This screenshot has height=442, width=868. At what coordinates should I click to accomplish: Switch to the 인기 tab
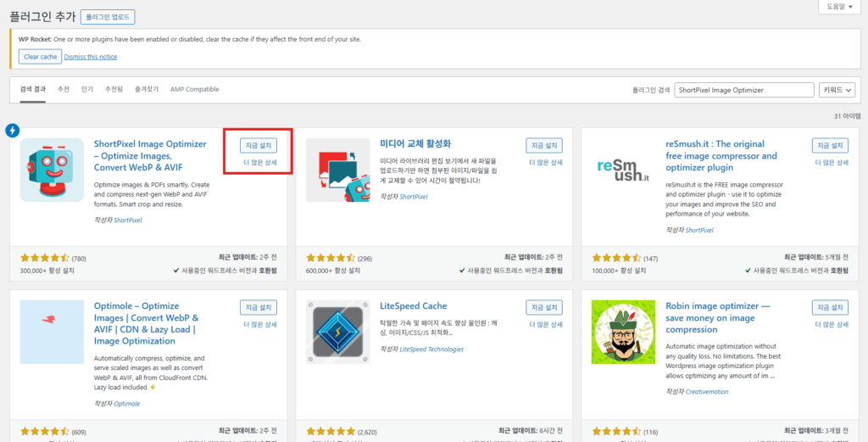pyautogui.click(x=87, y=89)
